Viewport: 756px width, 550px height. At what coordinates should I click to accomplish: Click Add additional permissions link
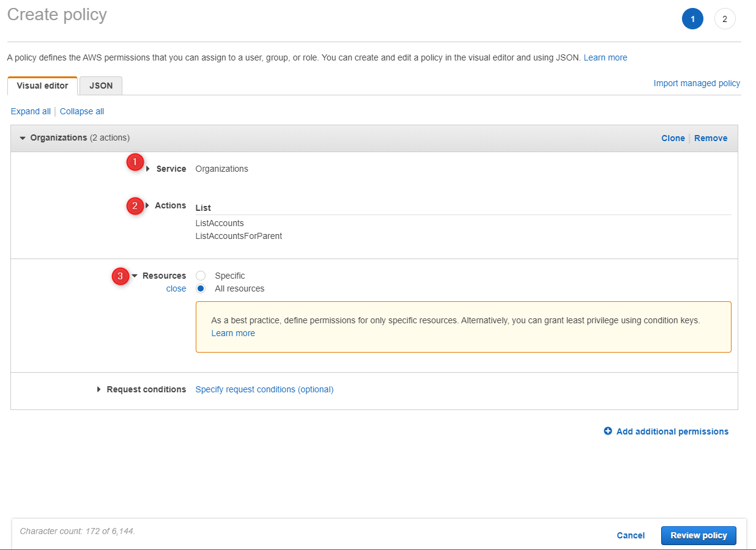point(672,431)
